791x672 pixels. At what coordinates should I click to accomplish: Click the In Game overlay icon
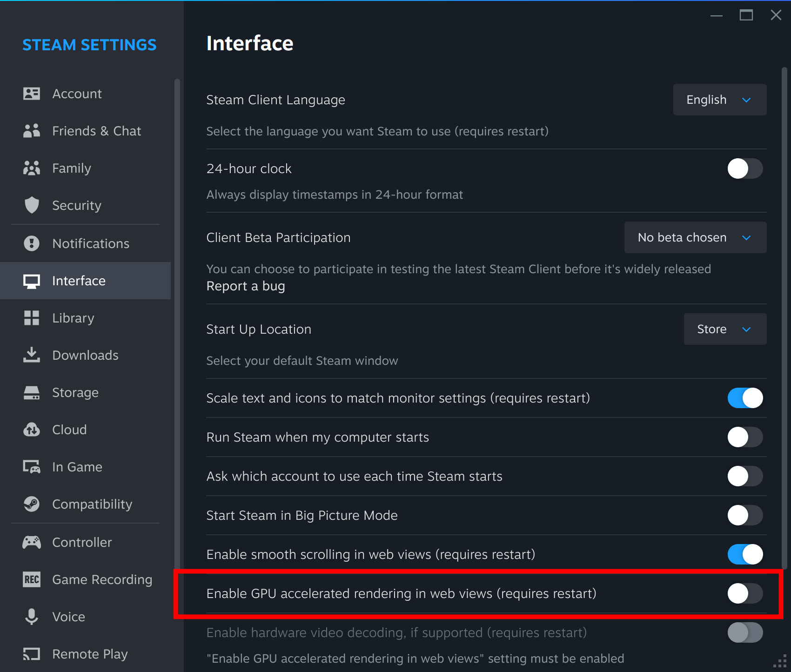click(x=32, y=467)
